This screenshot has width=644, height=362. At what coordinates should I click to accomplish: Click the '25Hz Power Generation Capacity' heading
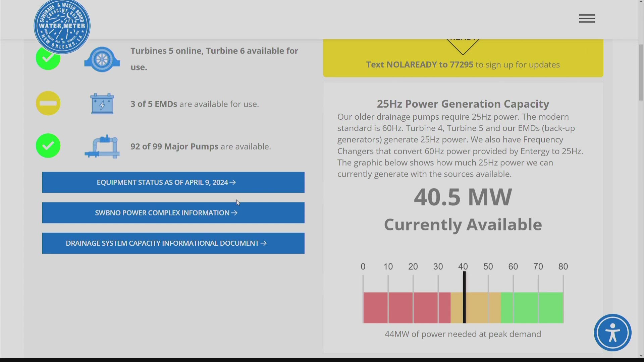[463, 104]
